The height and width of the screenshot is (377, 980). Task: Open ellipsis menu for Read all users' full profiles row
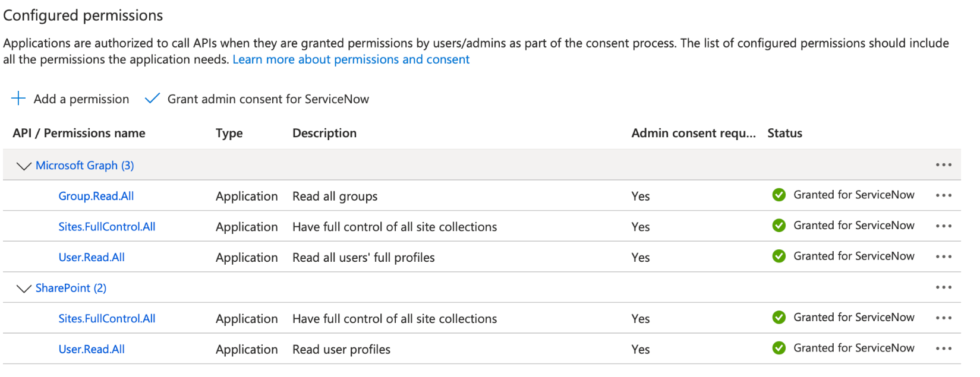943,257
